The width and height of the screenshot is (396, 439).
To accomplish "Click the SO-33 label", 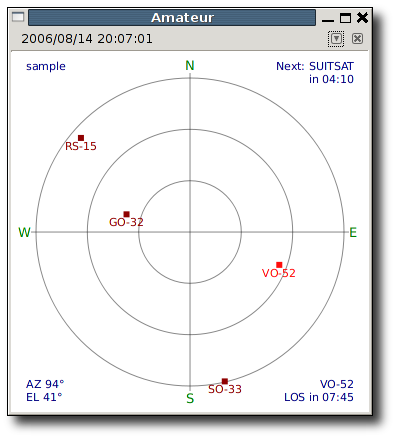I will coord(225,389).
